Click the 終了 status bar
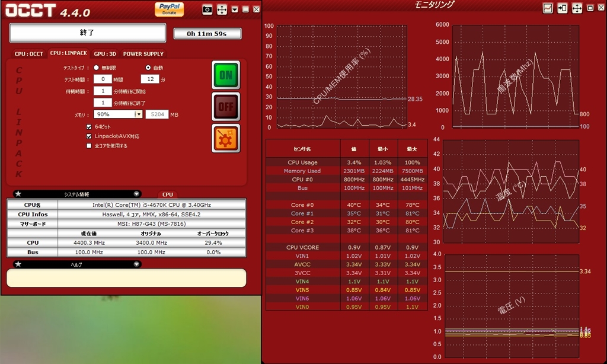This screenshot has height=364, width=607. (88, 33)
